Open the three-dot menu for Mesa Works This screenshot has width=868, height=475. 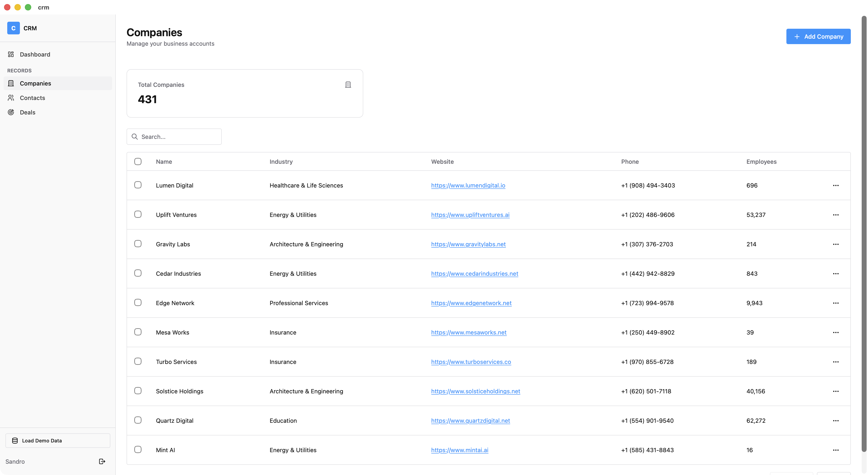[x=836, y=332]
